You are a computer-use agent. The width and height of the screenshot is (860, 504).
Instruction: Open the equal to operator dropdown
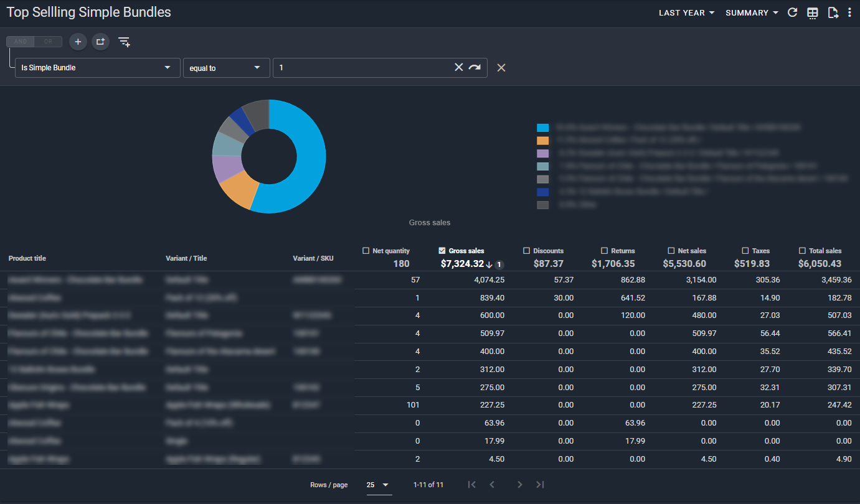226,68
